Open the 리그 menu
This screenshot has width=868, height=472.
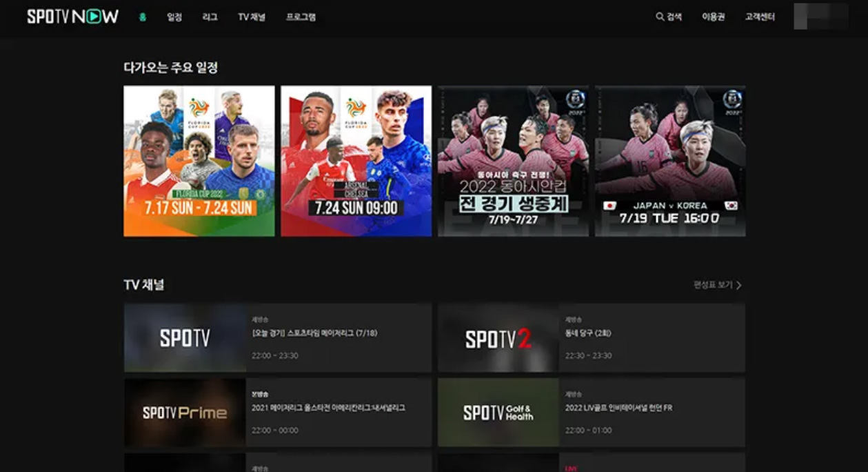tap(210, 17)
